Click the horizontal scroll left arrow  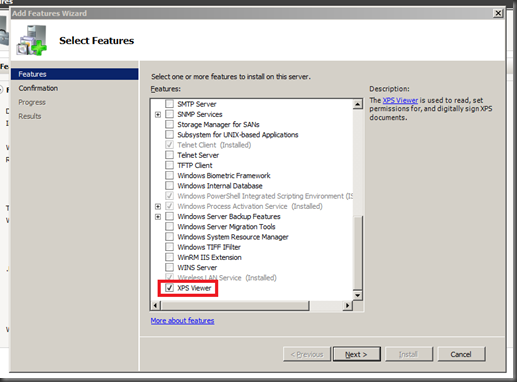tap(156, 305)
